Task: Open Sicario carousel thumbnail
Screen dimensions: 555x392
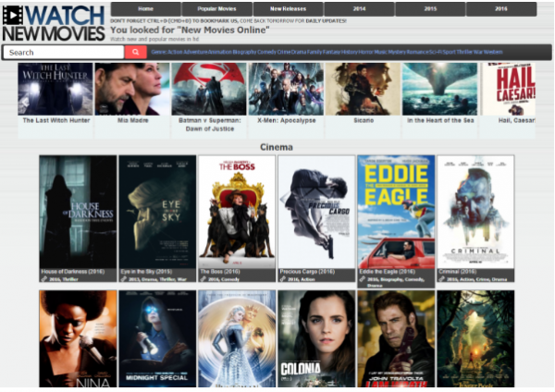Action: tap(363, 89)
